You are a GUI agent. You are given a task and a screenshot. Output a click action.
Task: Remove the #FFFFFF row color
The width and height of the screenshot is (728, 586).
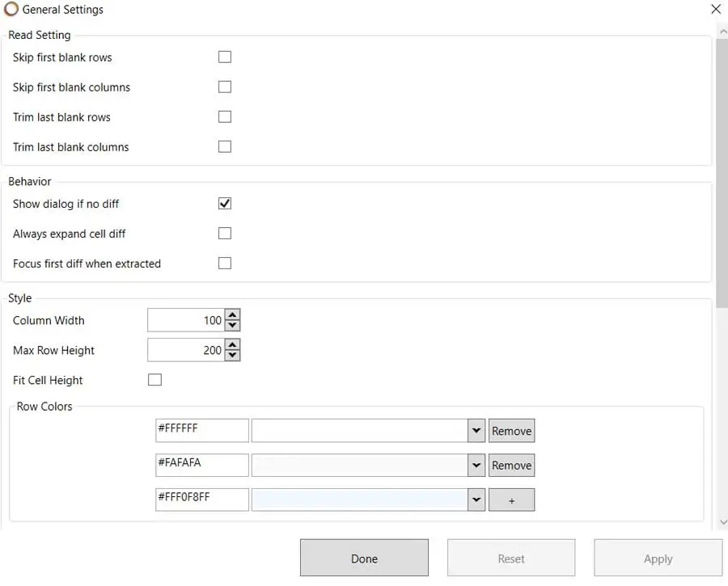coord(511,431)
